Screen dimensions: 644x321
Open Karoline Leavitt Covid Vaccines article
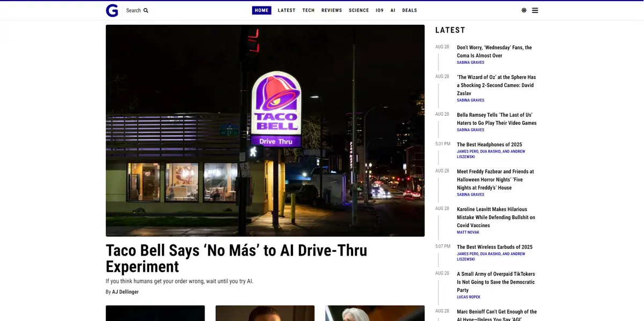496,217
